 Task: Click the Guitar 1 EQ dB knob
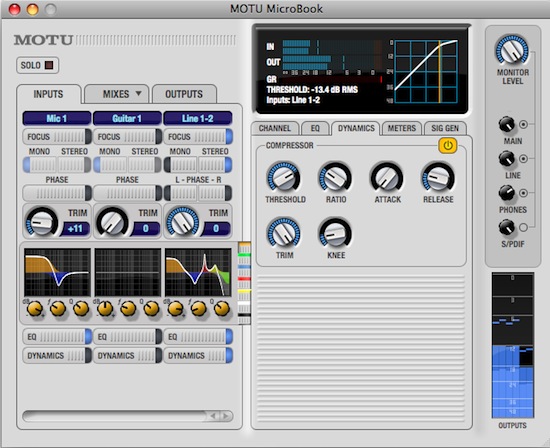pos(105,309)
